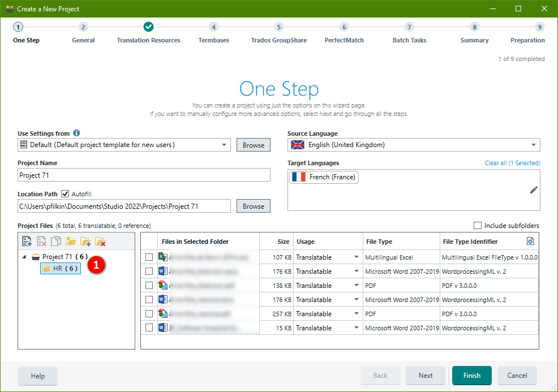Open Usage dropdown for the 15 KB file
This screenshot has height=392, width=558.
(356, 328)
